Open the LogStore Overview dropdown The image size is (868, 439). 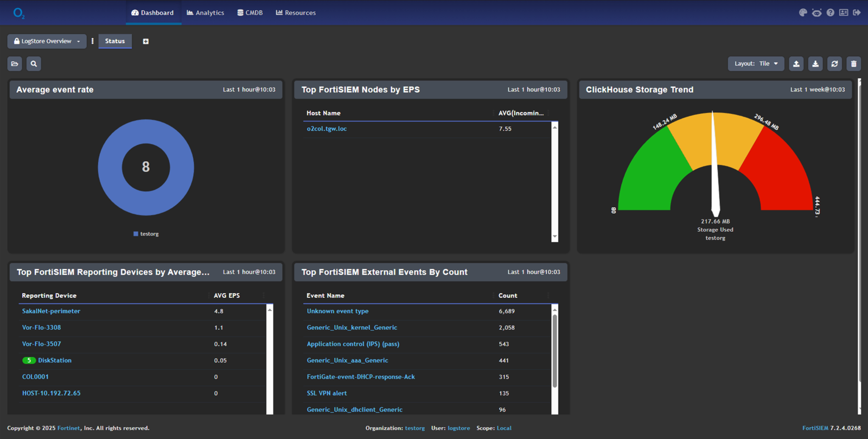[47, 41]
